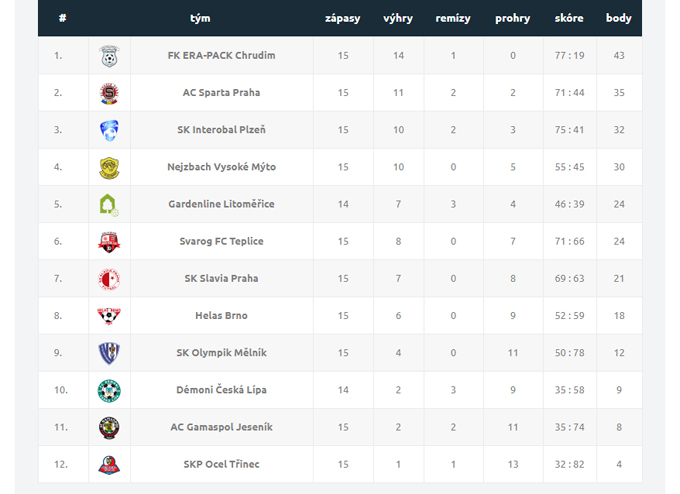Viewport: 680px width, 494px height.
Task: Select the tým column header
Action: [200, 18]
